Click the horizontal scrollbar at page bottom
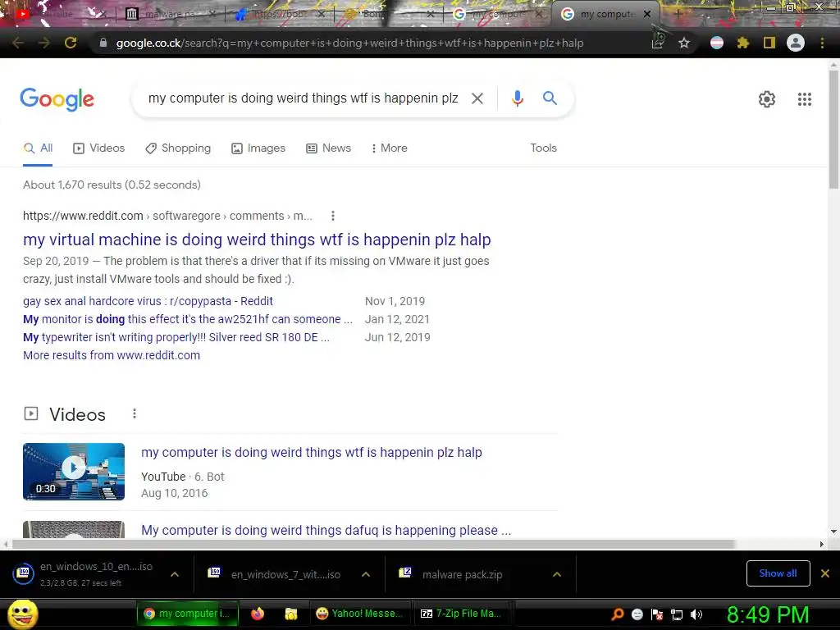 pos(373,544)
